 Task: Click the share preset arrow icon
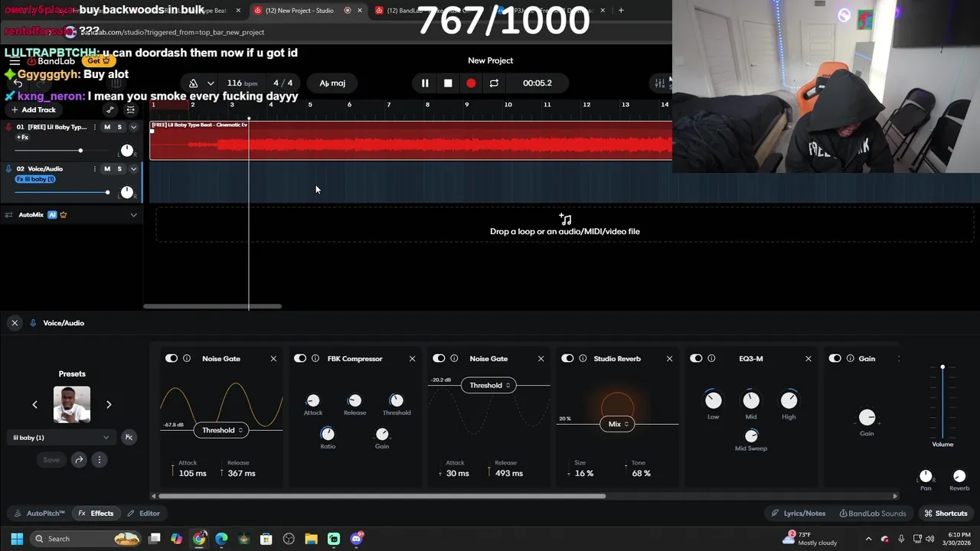coord(79,460)
